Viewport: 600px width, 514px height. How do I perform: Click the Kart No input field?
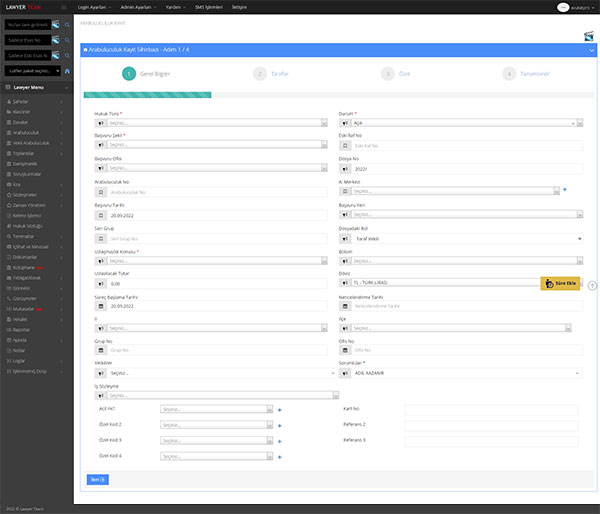tap(491, 410)
